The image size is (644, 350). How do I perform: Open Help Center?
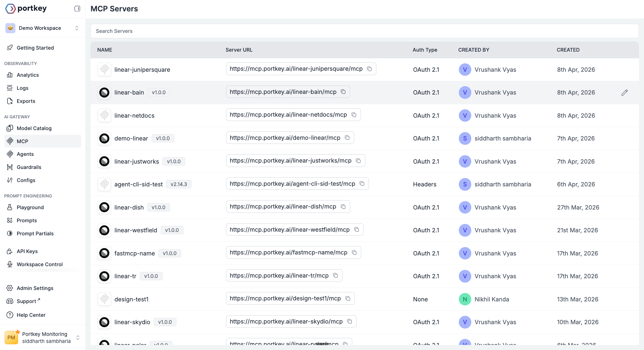(x=43, y=315)
